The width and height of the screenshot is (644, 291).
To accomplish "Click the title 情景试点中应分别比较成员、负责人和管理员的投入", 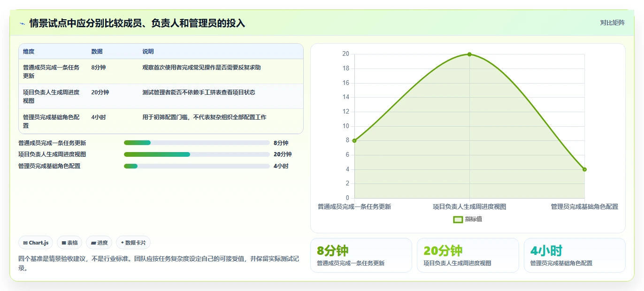I will [x=137, y=23].
